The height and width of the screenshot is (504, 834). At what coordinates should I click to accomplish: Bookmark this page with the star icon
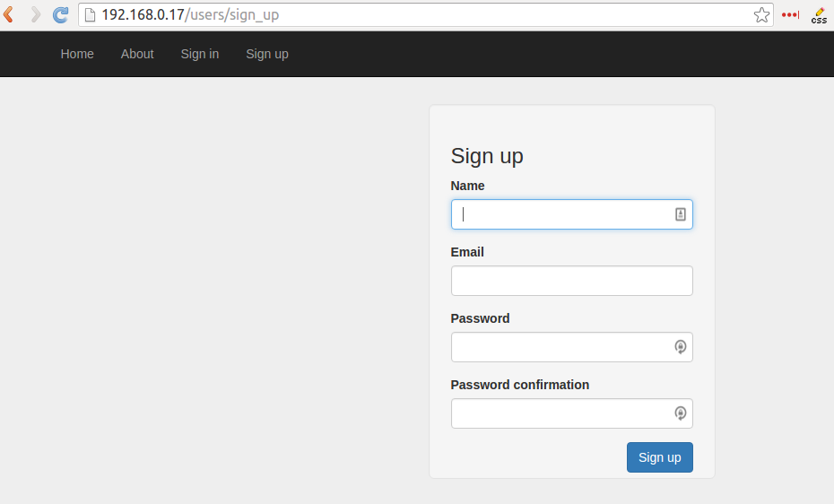(x=761, y=15)
